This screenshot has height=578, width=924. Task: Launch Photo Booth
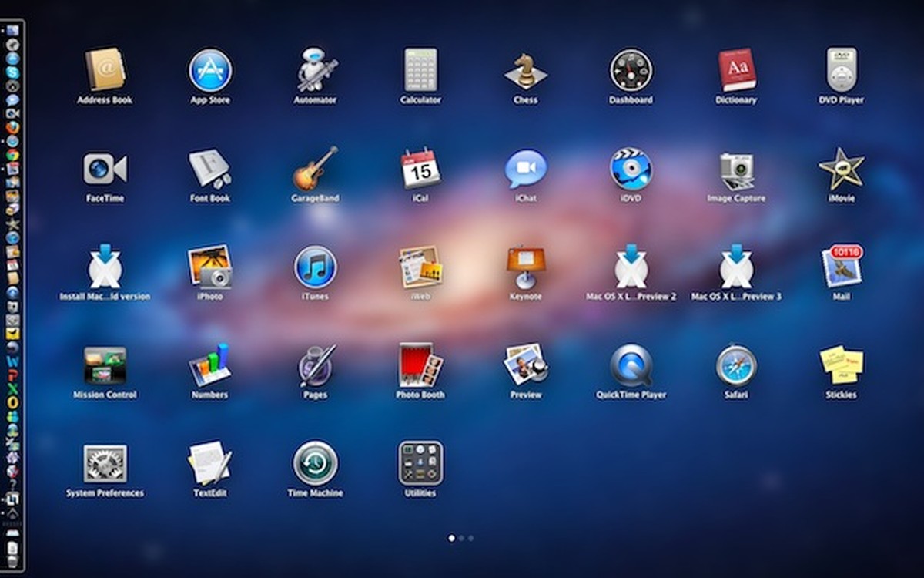coord(420,365)
